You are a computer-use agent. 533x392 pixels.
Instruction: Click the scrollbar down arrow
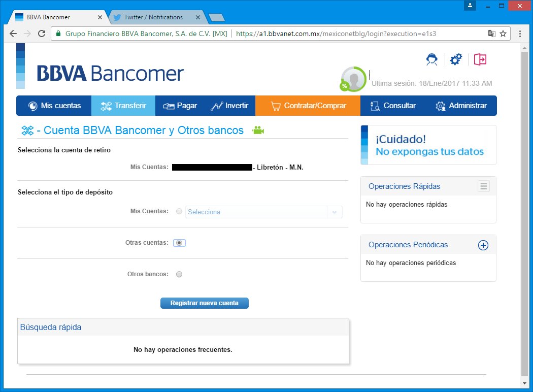(524, 383)
